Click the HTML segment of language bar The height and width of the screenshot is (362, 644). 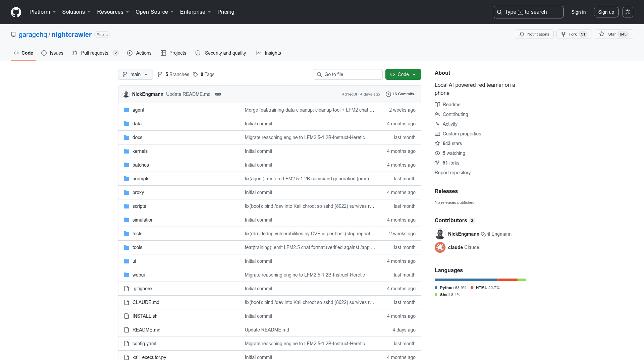coord(507,280)
